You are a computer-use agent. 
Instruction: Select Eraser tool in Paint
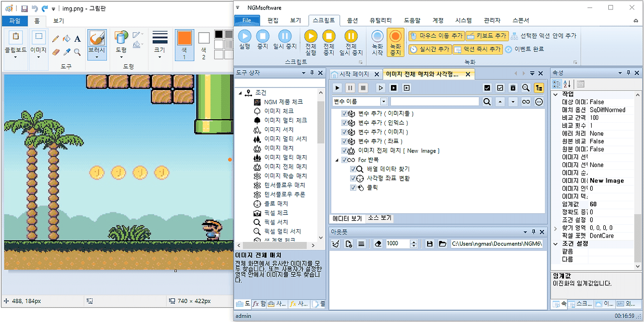point(56,51)
